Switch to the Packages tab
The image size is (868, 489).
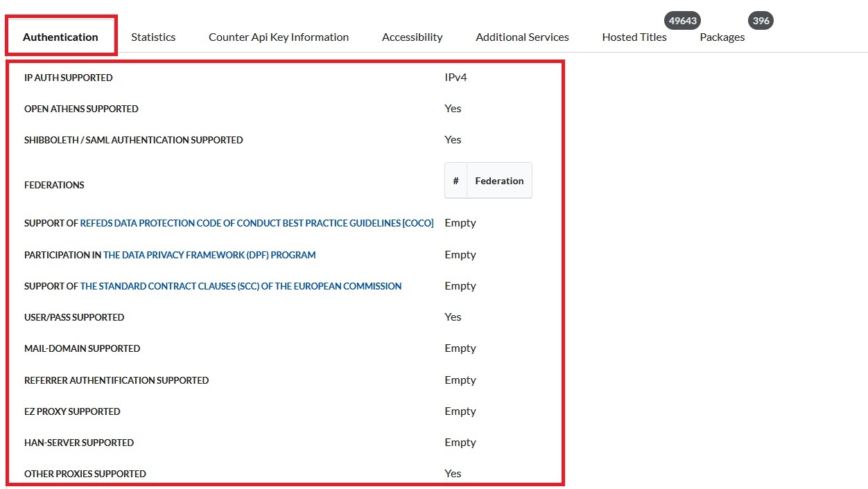pos(722,37)
